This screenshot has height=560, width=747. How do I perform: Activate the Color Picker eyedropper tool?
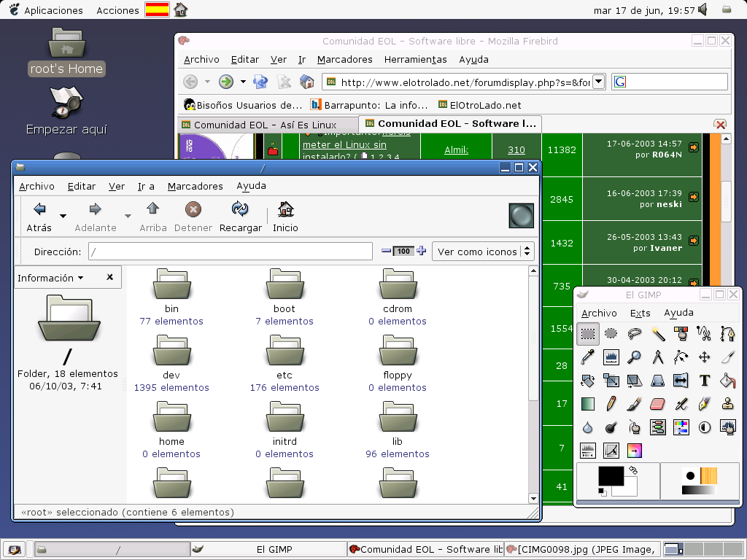(588, 357)
